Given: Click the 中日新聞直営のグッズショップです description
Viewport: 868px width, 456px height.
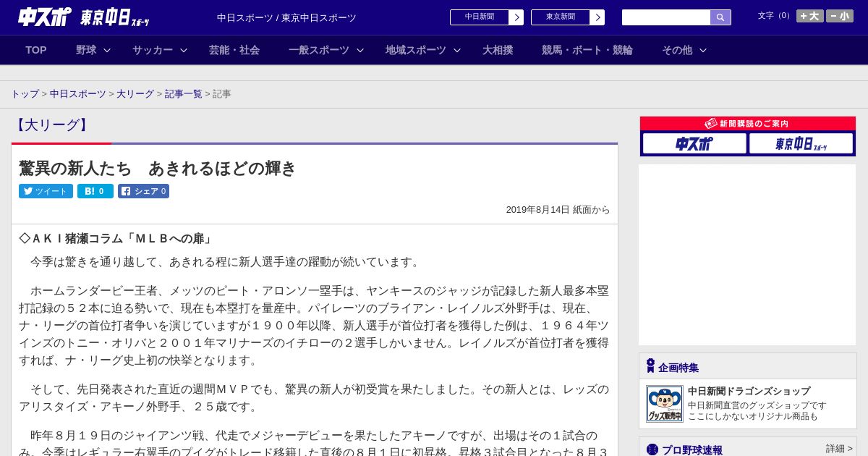Looking at the screenshot, I should point(757,405).
